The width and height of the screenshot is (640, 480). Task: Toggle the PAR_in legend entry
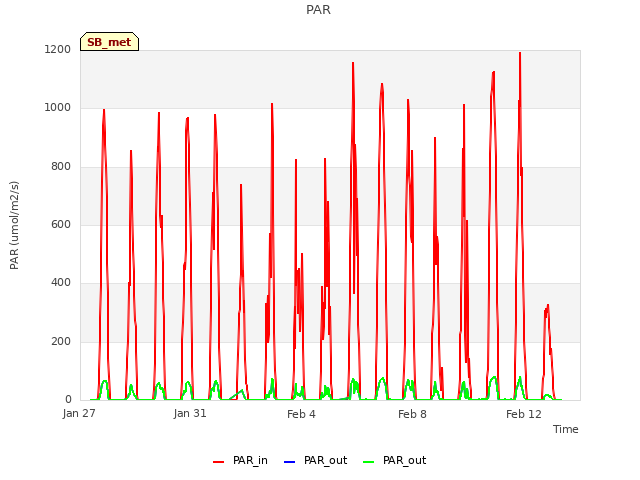pos(240,461)
